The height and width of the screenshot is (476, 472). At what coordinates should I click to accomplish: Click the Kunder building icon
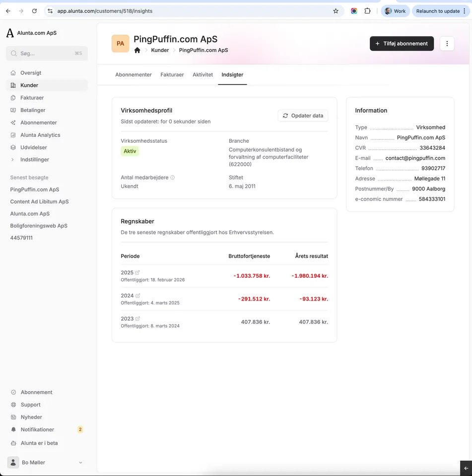[13, 85]
